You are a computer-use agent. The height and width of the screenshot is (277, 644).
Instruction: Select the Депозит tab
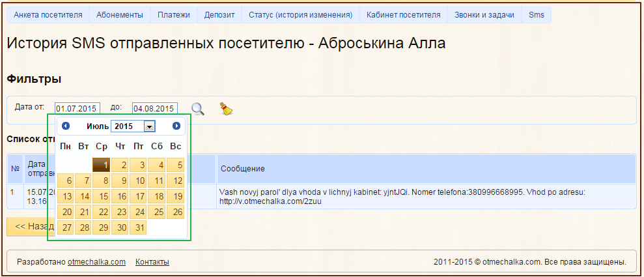click(219, 15)
